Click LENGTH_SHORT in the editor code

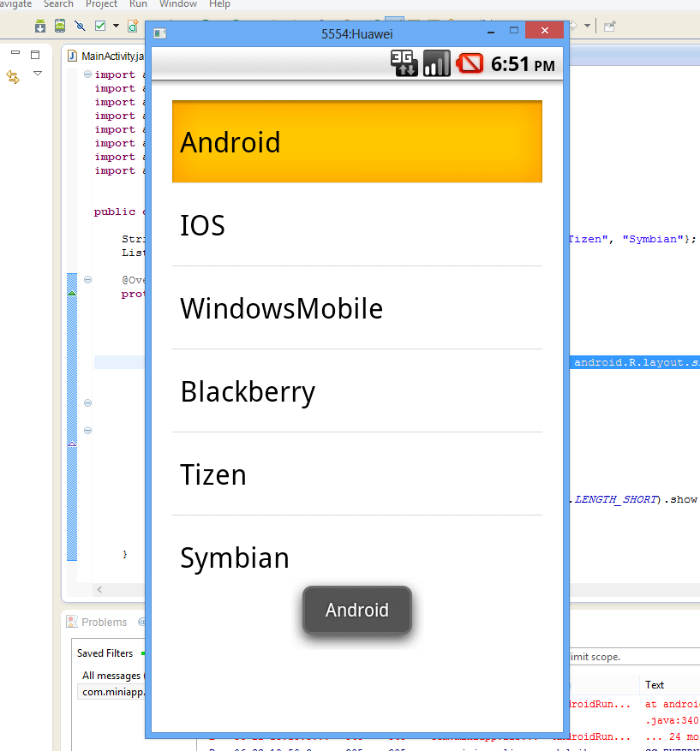[615, 499]
